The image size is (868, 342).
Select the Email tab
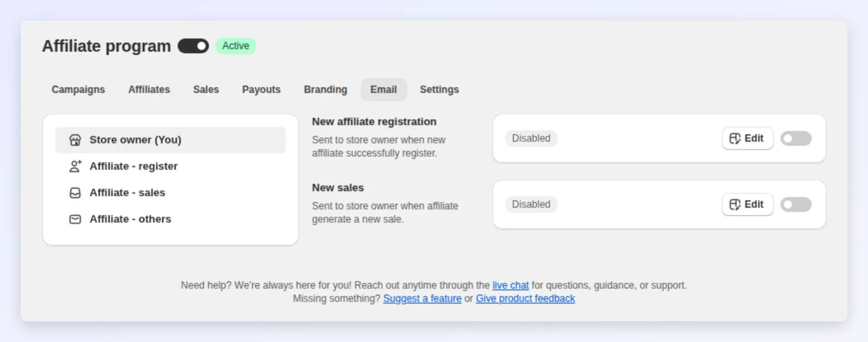click(x=383, y=89)
